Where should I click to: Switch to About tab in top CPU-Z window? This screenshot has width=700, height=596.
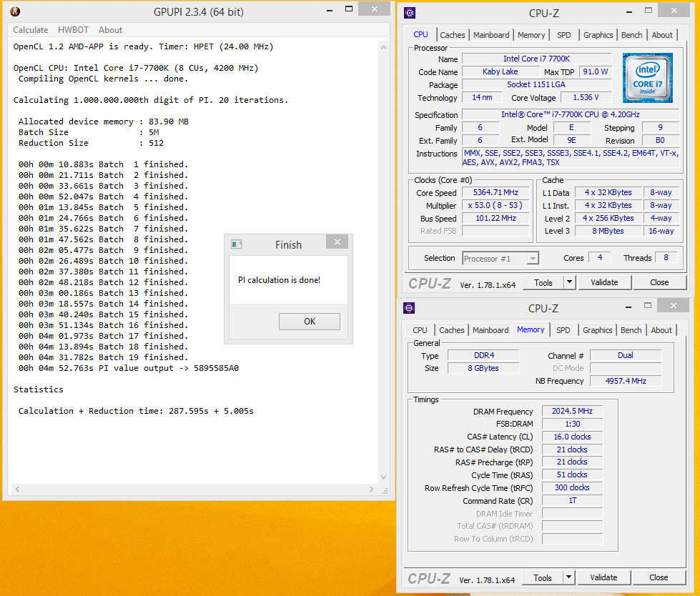point(662,35)
